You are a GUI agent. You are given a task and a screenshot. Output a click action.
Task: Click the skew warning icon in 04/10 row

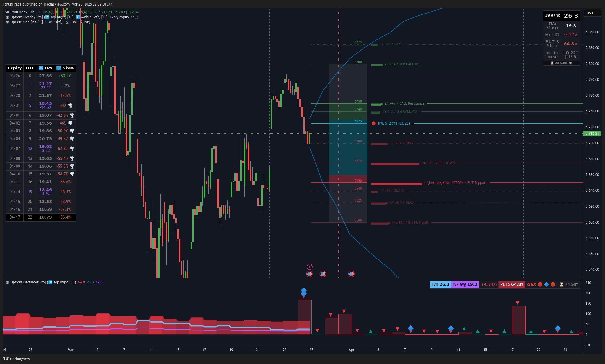click(72, 174)
